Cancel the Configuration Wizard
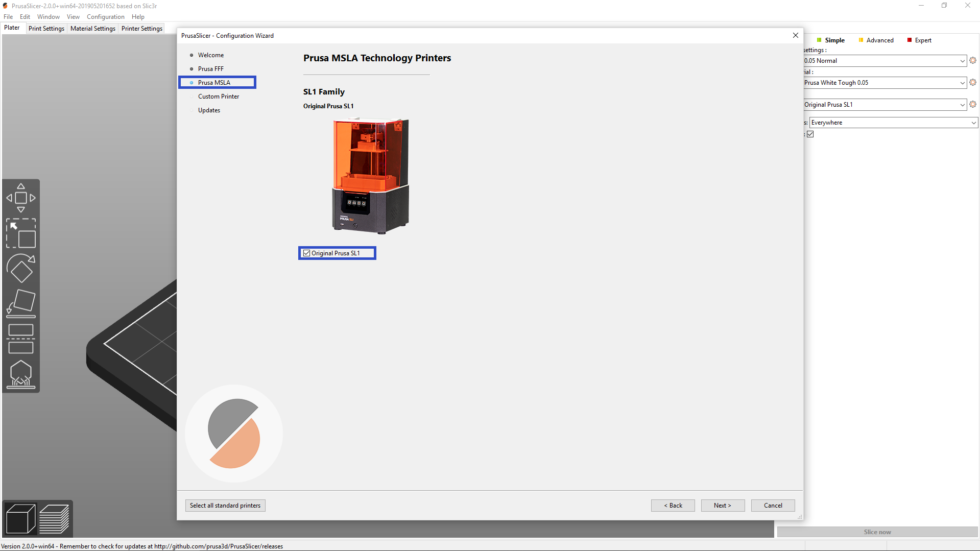Image resolution: width=980 pixels, height=551 pixels. point(773,506)
